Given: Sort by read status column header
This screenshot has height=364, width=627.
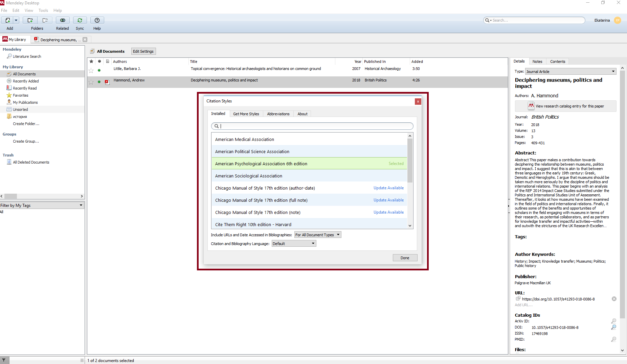Looking at the screenshot, I should (x=99, y=61).
